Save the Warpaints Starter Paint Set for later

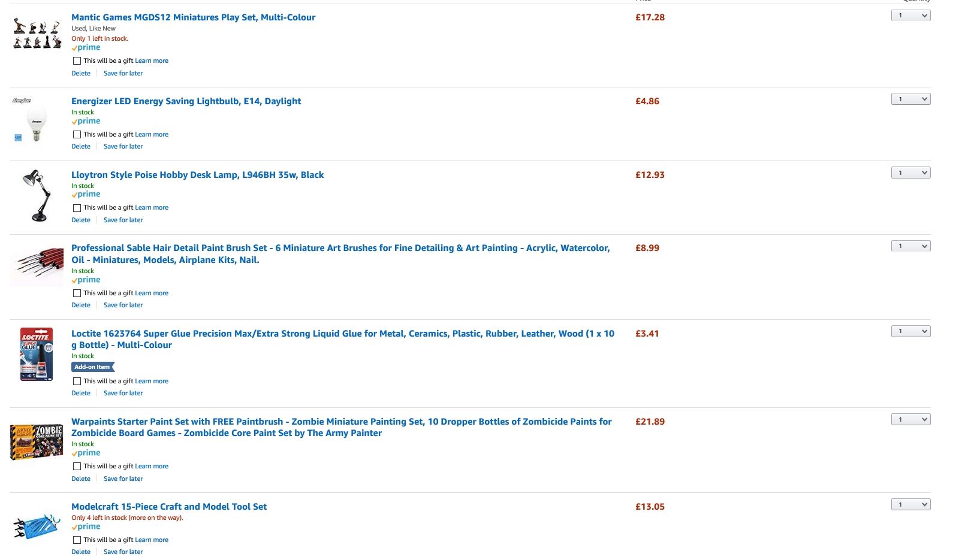tap(123, 479)
